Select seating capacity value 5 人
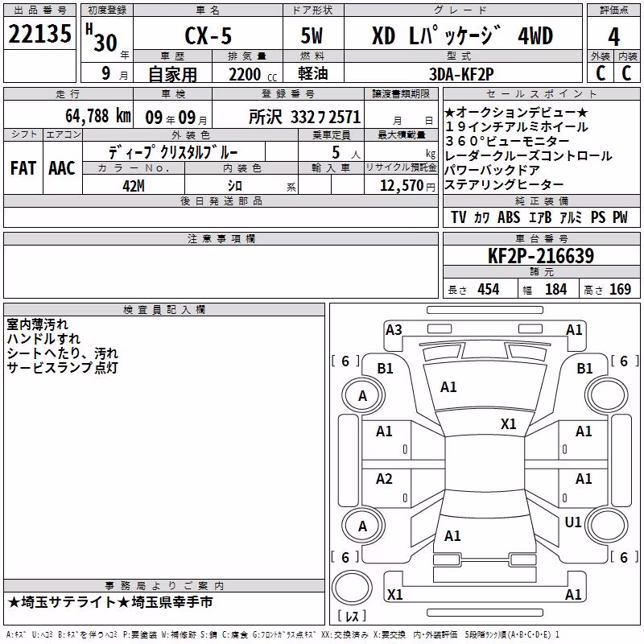 pos(345,153)
